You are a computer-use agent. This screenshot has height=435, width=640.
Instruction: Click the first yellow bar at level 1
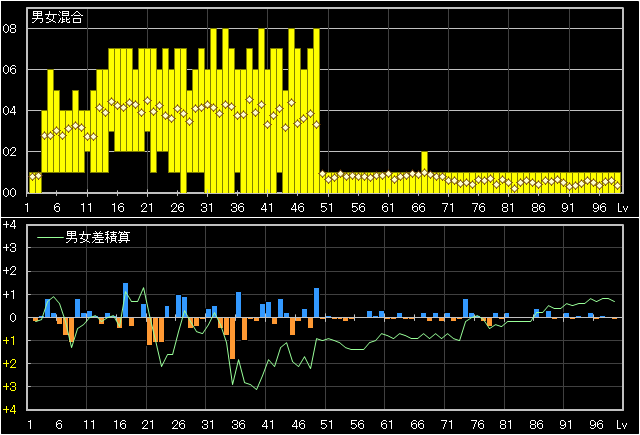32,182
